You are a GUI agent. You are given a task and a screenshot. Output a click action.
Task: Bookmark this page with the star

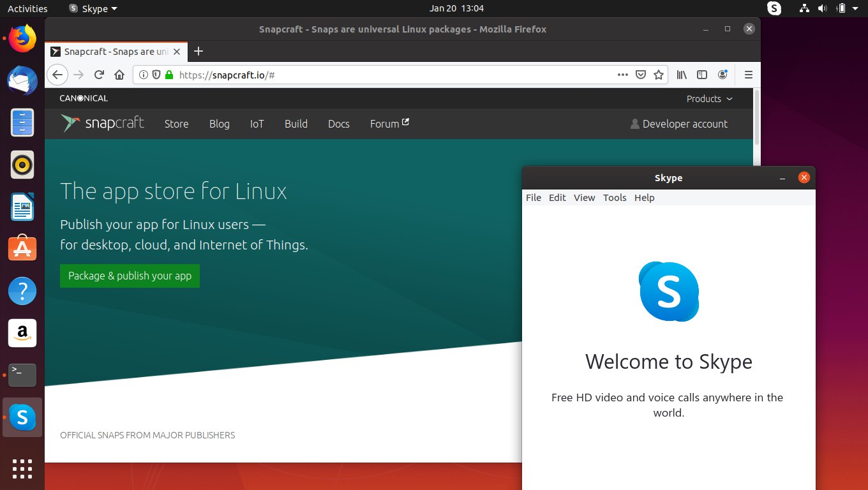tap(659, 75)
